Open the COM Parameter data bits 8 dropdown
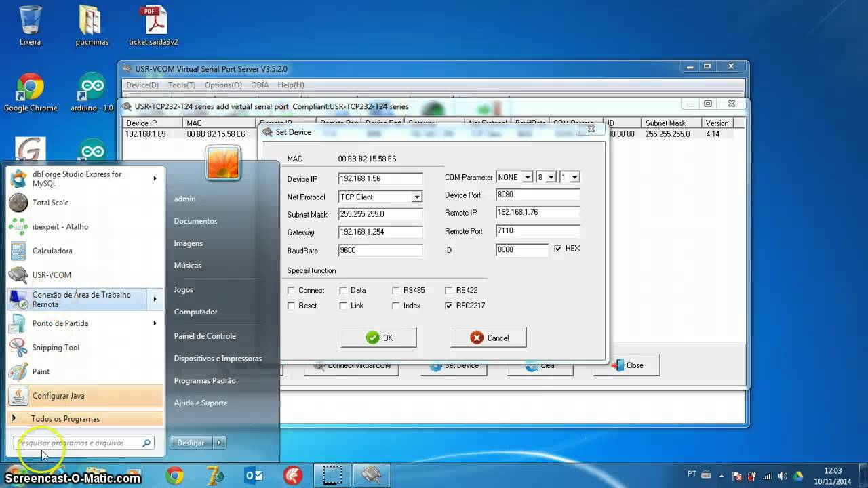Image resolution: width=868 pixels, height=488 pixels. click(551, 178)
